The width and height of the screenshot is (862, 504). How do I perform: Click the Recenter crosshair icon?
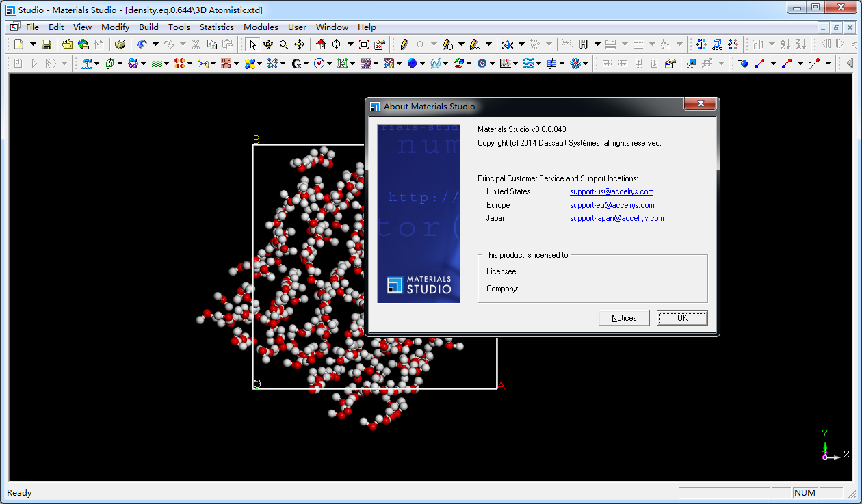[337, 44]
